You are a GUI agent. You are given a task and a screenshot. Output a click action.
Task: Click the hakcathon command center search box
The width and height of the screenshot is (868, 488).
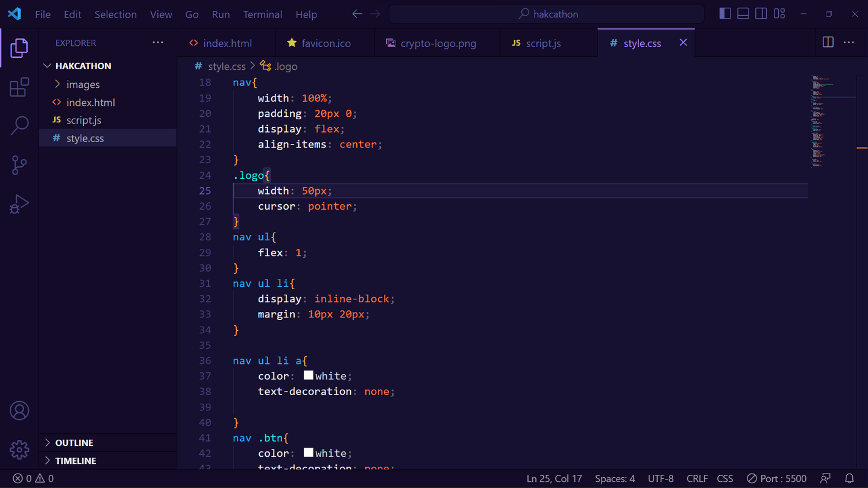pyautogui.click(x=547, y=14)
